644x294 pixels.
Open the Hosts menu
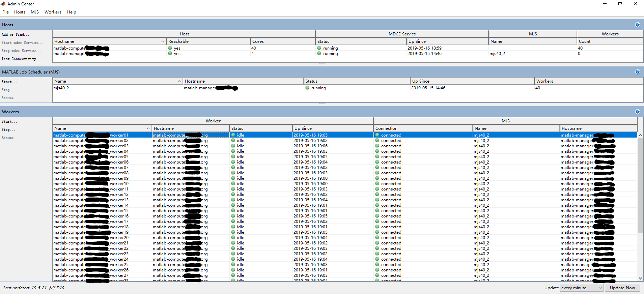pos(20,12)
